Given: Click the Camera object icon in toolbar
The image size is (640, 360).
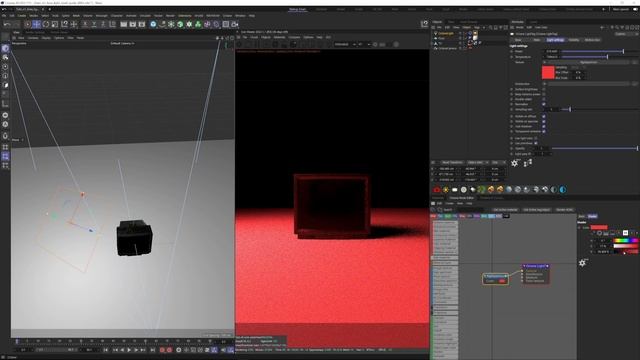Looking at the screenshot, I should [234, 24].
